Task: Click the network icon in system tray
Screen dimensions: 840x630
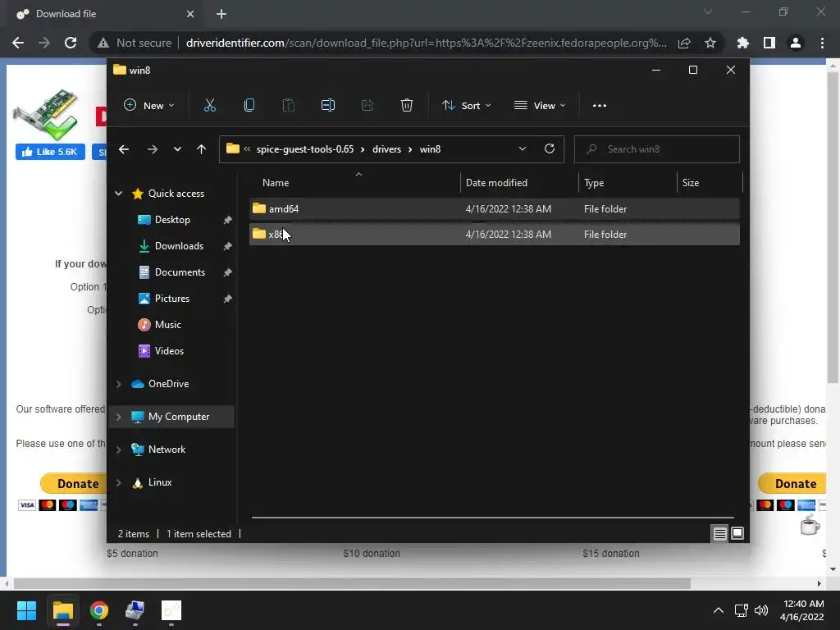Action: tap(741, 610)
